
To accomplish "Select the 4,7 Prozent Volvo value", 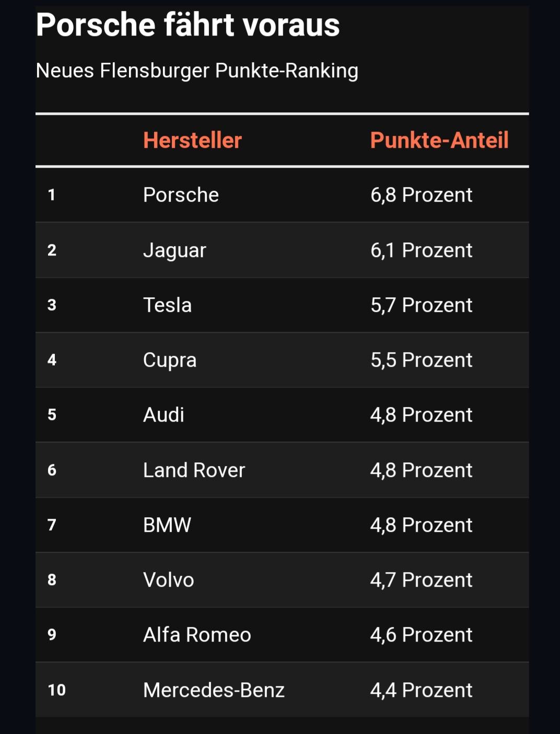I will (x=421, y=580).
